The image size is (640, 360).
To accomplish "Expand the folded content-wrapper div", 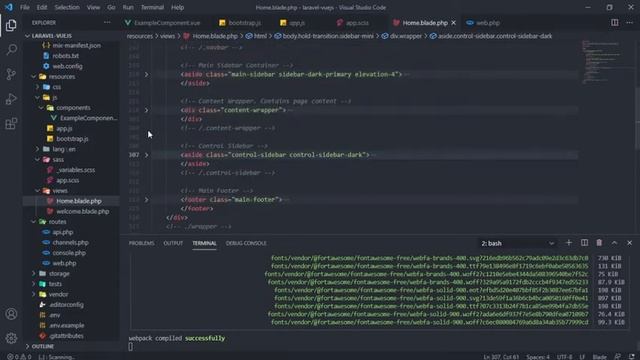I will [x=147, y=110].
